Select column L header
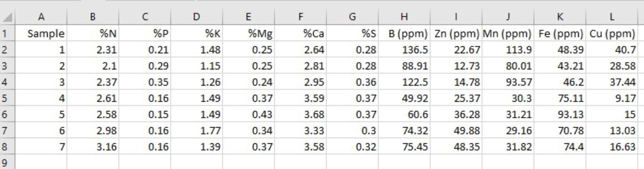Image resolution: width=644 pixels, height=169 pixels. [x=612, y=17]
